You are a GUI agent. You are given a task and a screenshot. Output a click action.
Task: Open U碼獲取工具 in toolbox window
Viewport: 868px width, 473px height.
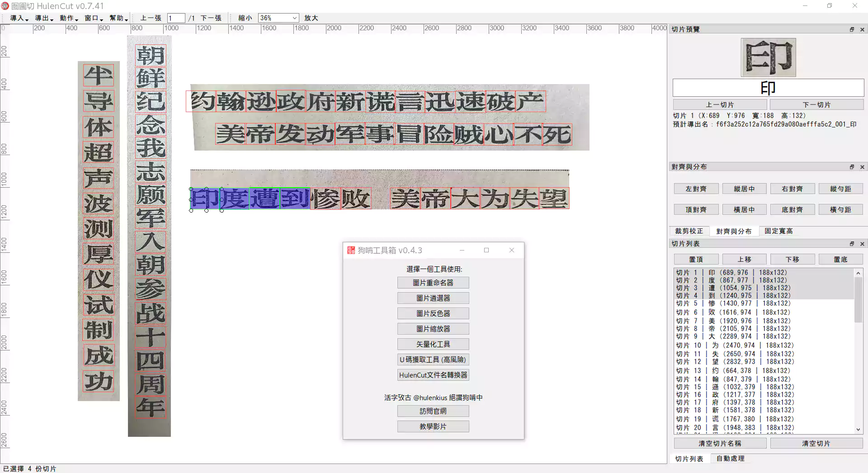(x=433, y=360)
